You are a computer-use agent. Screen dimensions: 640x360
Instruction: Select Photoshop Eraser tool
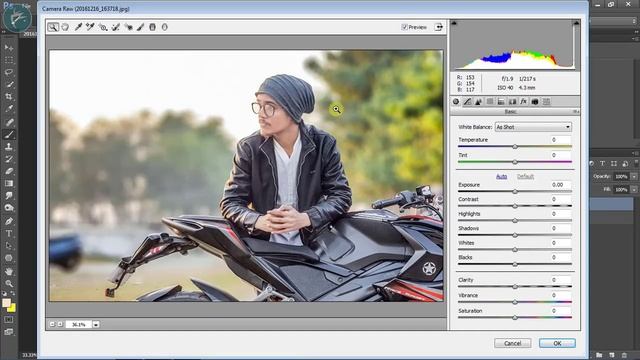coord(9,171)
